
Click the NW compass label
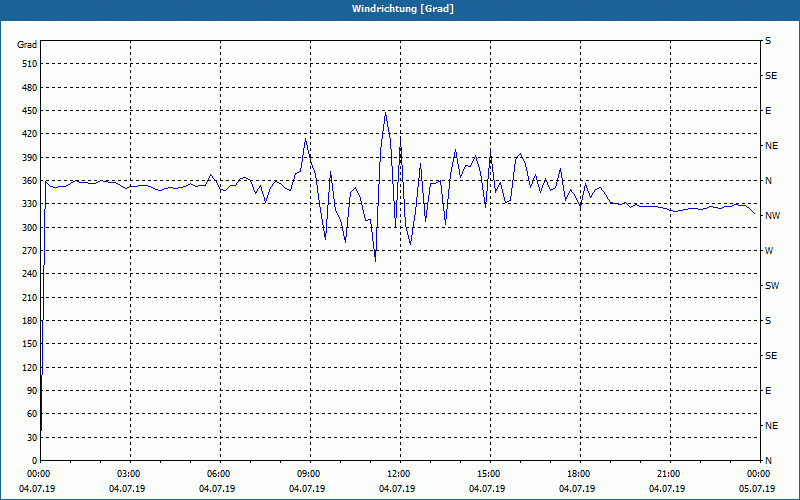pyautogui.click(x=772, y=216)
